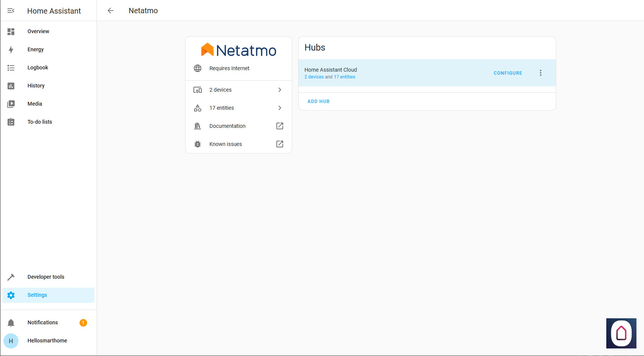Click the Energy lightning bolt icon
644x356 pixels.
11,49
